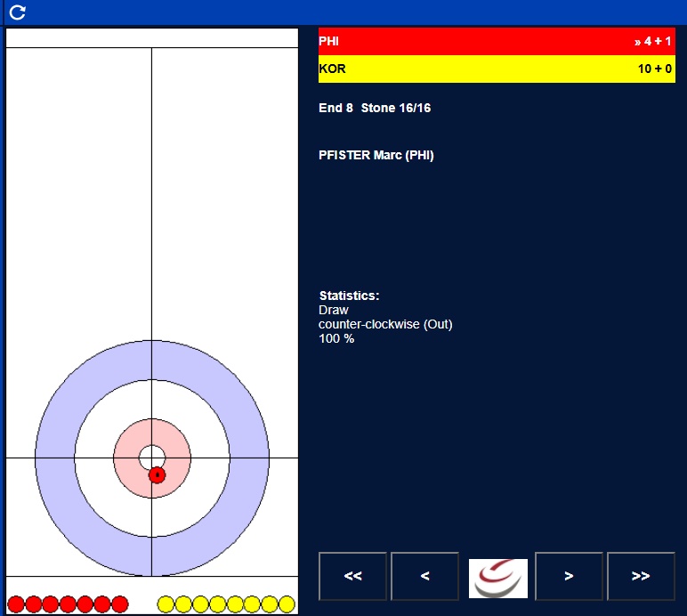687x616 pixels.
Task: Skip to last stone with >> button
Action: click(x=641, y=576)
